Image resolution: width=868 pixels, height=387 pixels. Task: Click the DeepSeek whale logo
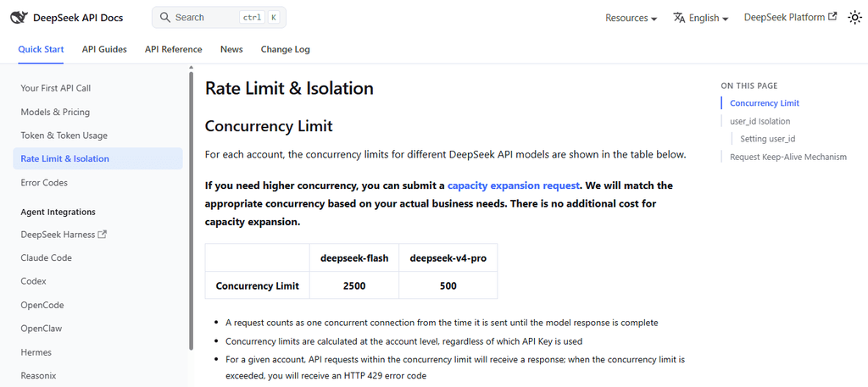click(x=19, y=18)
